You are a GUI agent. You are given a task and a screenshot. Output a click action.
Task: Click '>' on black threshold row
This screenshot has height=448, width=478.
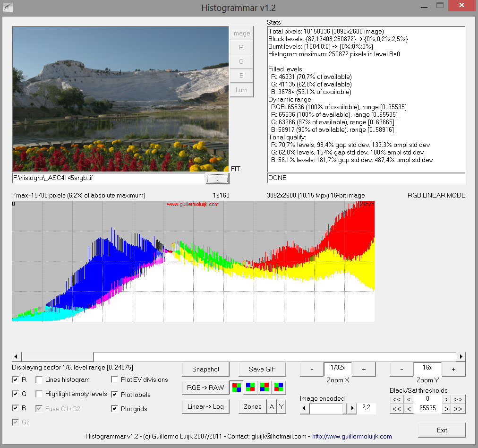(x=446, y=399)
